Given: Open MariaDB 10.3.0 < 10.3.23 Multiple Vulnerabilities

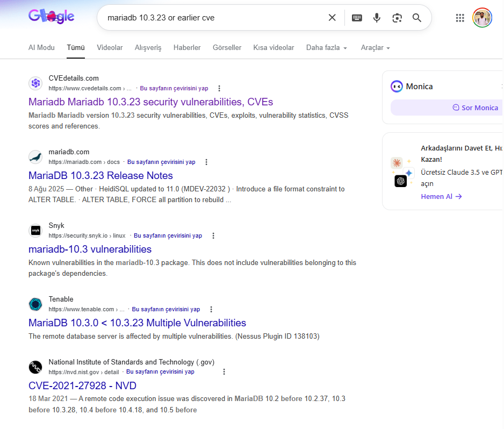Looking at the screenshot, I should [137, 323].
